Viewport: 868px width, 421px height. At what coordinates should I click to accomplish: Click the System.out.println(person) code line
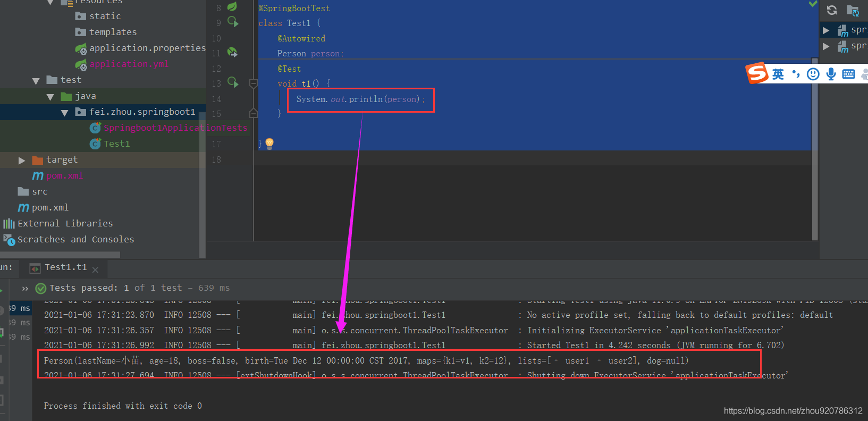point(360,99)
